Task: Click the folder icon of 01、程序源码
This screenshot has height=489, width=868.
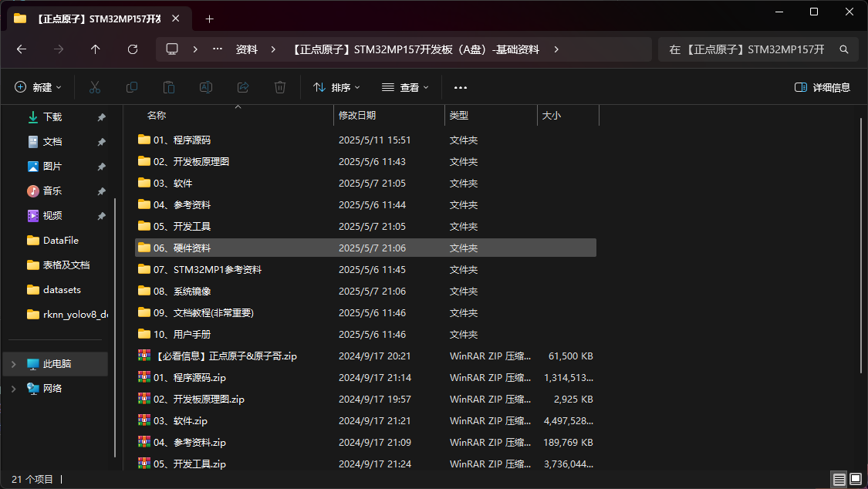Action: [x=144, y=140]
